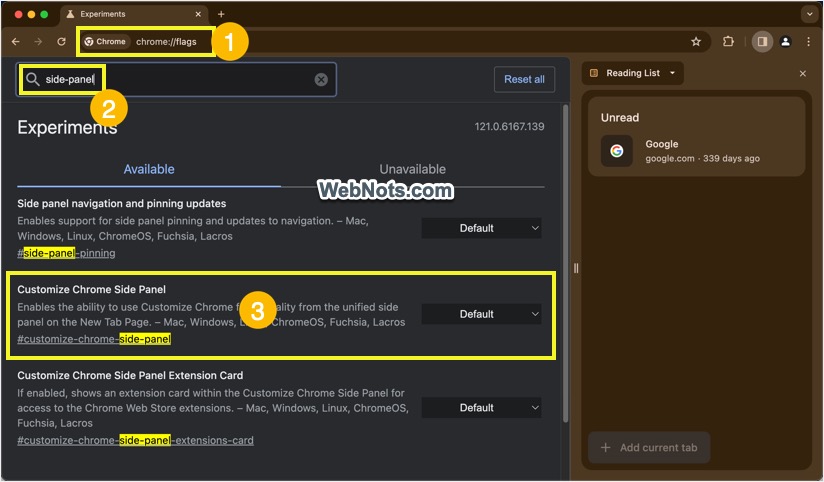This screenshot has height=482, width=824.
Task: Open dropdown for Customize Chrome Side Panel
Action: point(481,314)
